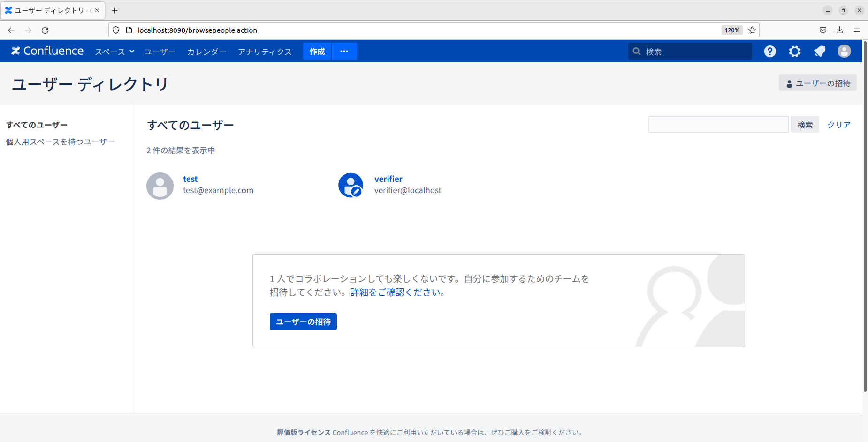Click the avatar image of user verifier
The width and height of the screenshot is (868, 442).
351,185
